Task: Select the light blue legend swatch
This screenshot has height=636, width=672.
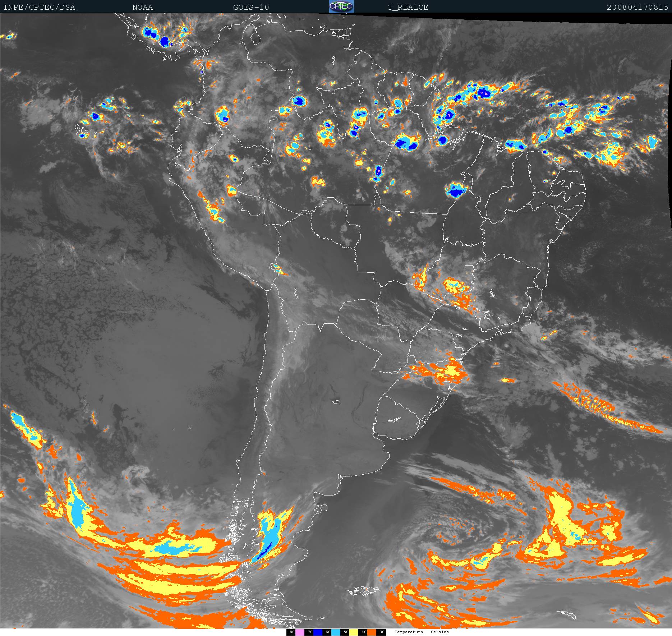Action: tap(336, 632)
